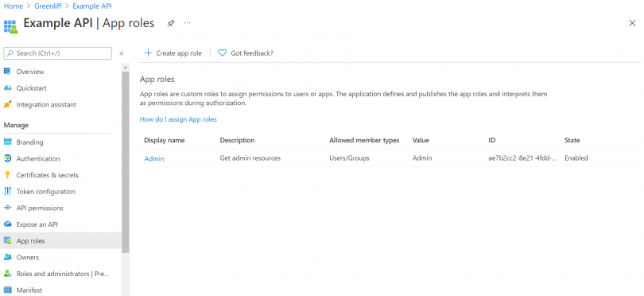Viewport: 644px width, 296px height.
Task: Click the Authentication icon
Action: [7, 158]
